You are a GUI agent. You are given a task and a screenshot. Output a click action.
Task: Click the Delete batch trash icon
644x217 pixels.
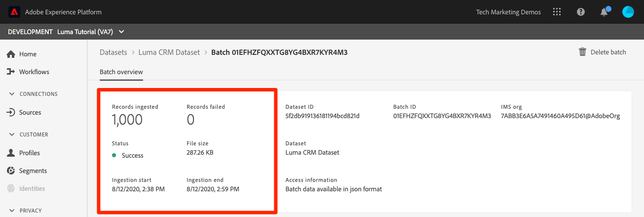click(x=582, y=52)
